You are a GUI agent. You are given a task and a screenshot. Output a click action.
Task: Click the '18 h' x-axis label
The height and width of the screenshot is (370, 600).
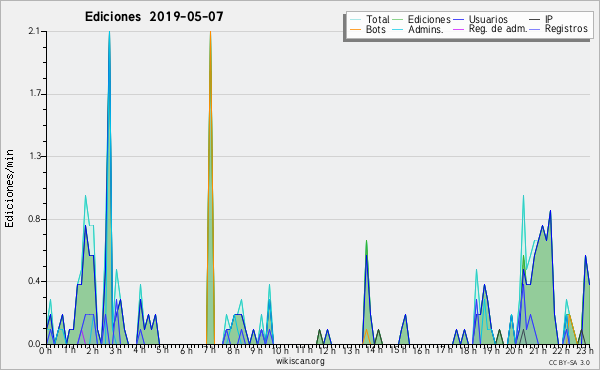pos(469,350)
